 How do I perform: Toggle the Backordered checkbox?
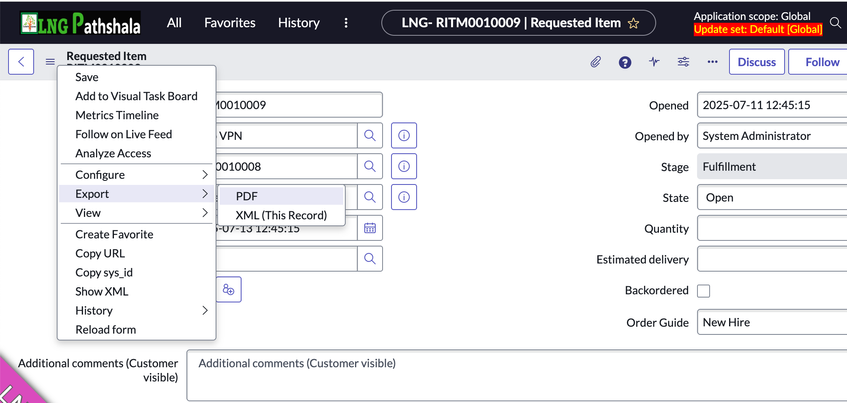coord(703,291)
